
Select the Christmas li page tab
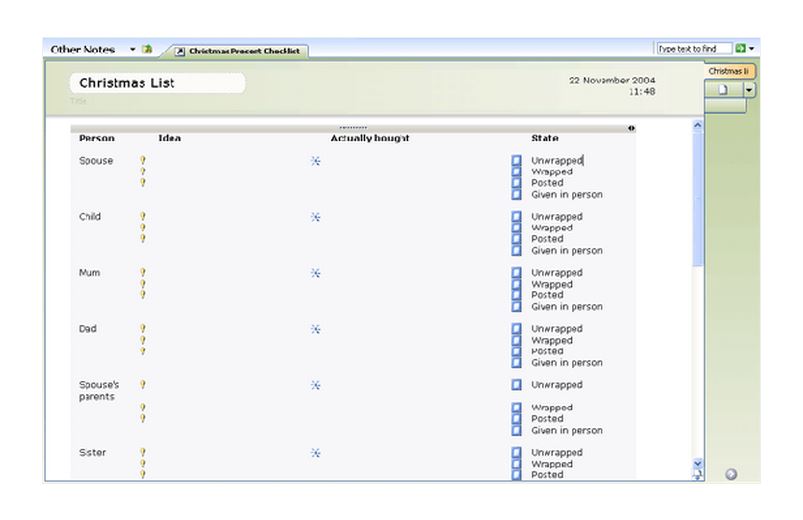pos(728,71)
